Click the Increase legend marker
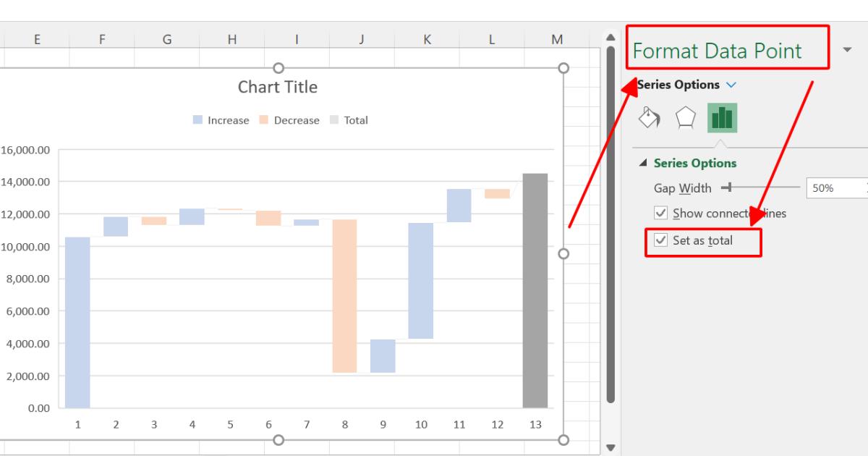This screenshot has width=868, height=456. (198, 120)
